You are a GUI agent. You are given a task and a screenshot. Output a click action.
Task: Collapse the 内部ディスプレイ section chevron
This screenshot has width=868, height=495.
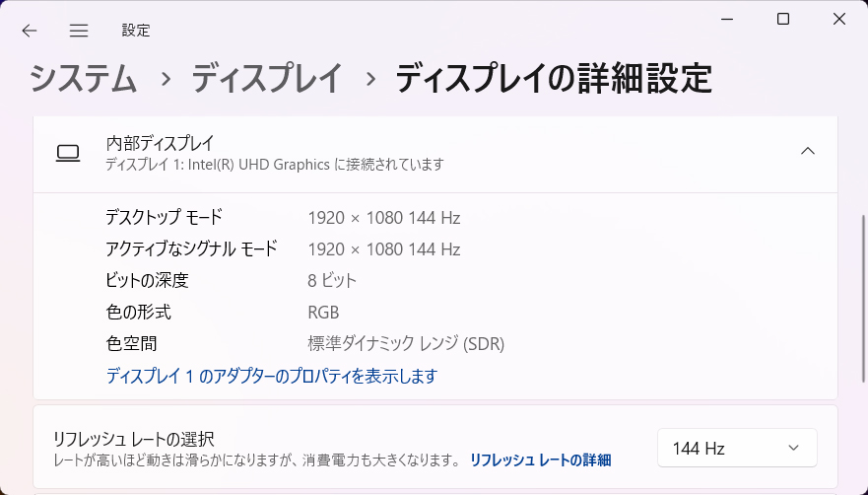[808, 151]
